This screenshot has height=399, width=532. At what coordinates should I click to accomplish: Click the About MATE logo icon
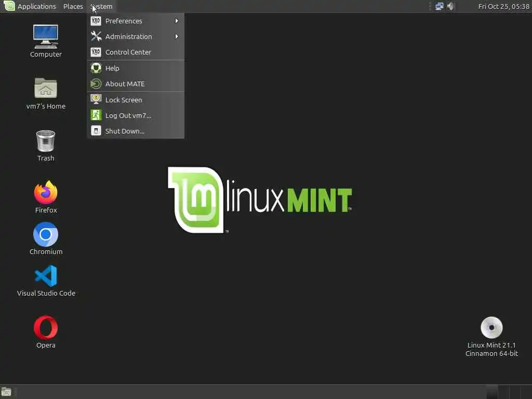[96, 84]
